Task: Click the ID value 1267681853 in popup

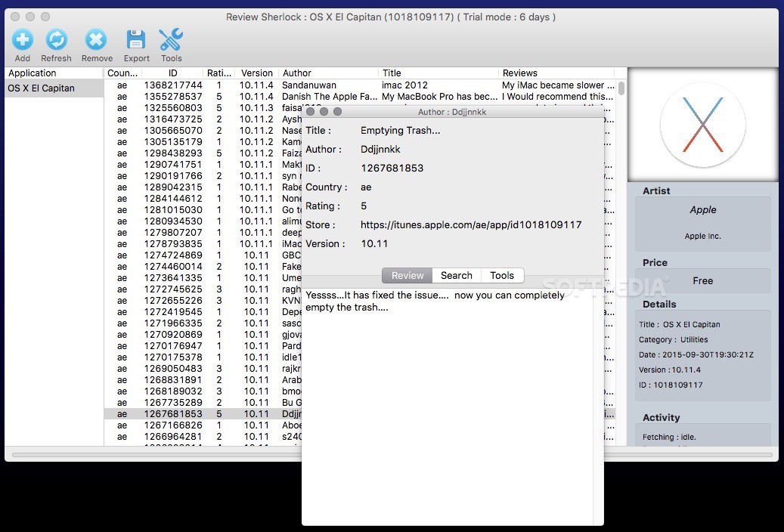Action: tap(392, 169)
